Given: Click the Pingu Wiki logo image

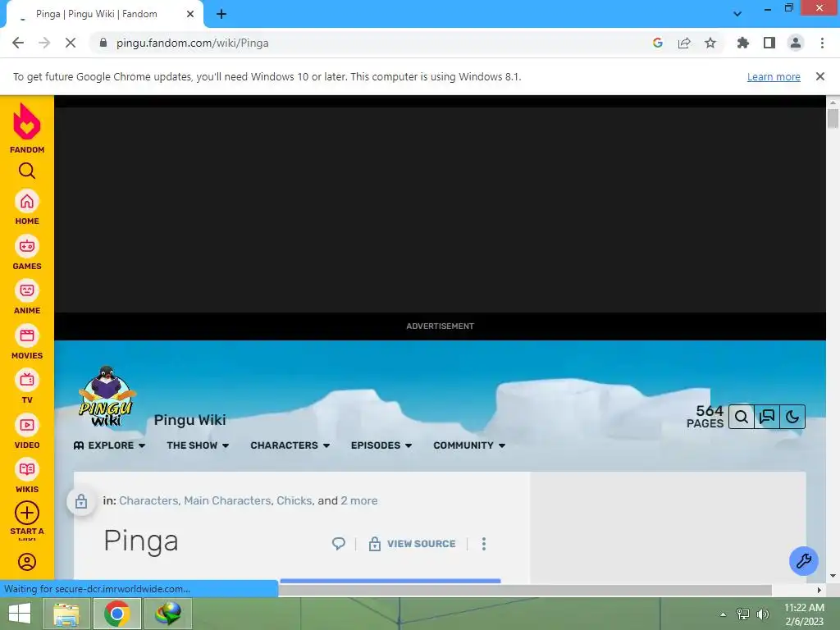Looking at the screenshot, I should click(107, 396).
